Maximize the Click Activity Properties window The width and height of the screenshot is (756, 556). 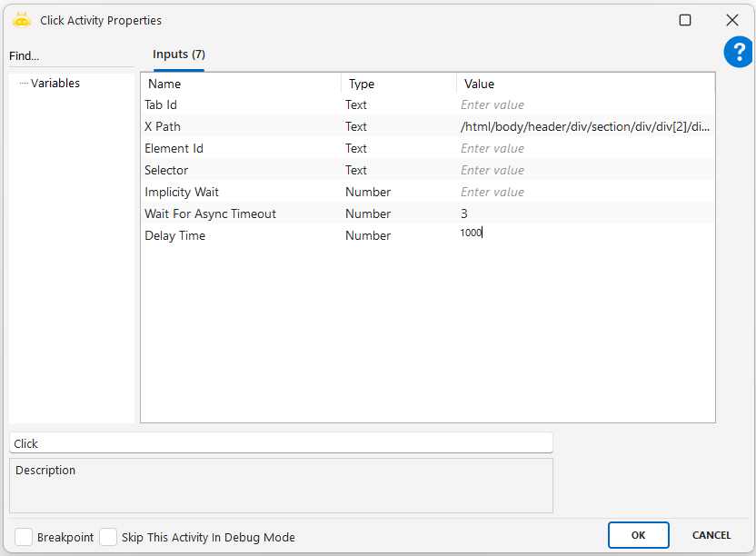tap(685, 20)
